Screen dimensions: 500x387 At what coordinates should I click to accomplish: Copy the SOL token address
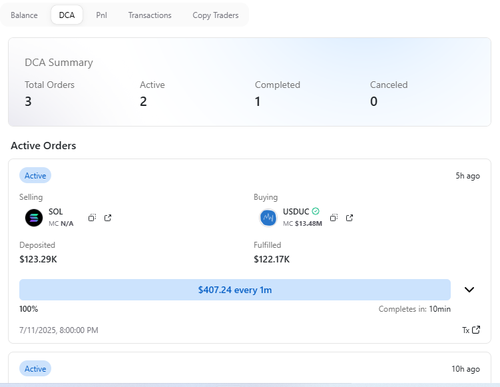click(92, 218)
